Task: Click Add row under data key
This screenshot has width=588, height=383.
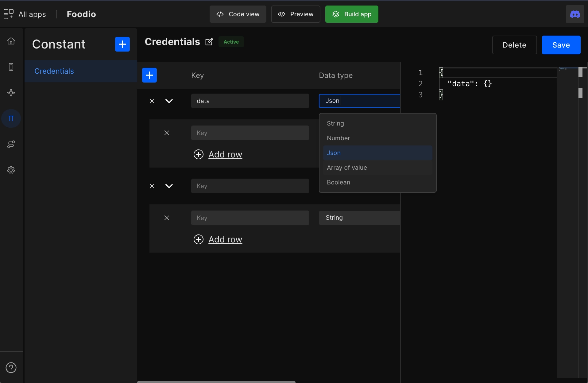Action: (218, 154)
